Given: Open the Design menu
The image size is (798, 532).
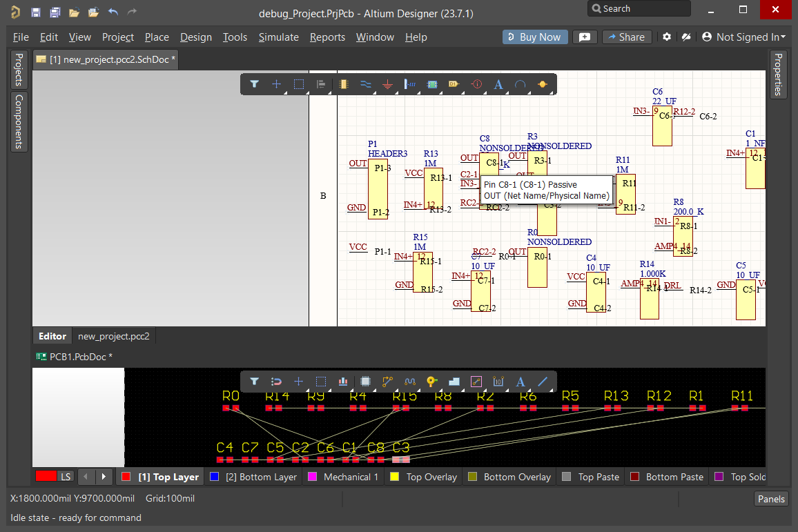Looking at the screenshot, I should (x=196, y=37).
